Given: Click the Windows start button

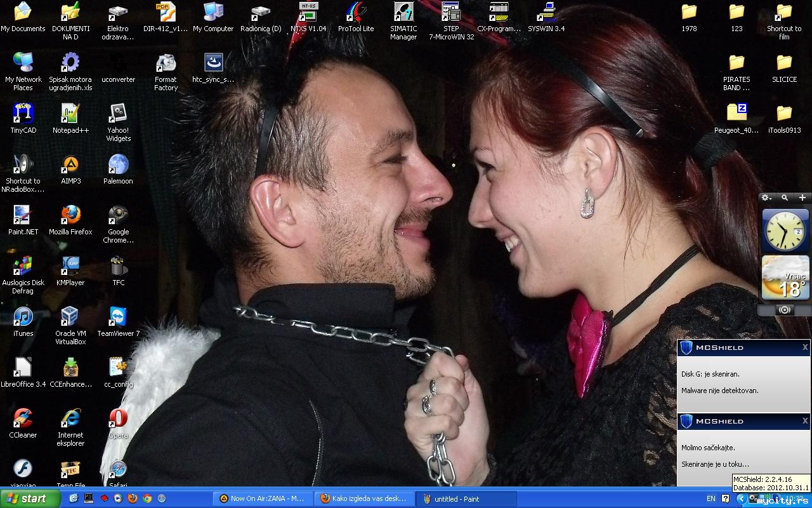Looking at the screenshot, I should [x=30, y=498].
